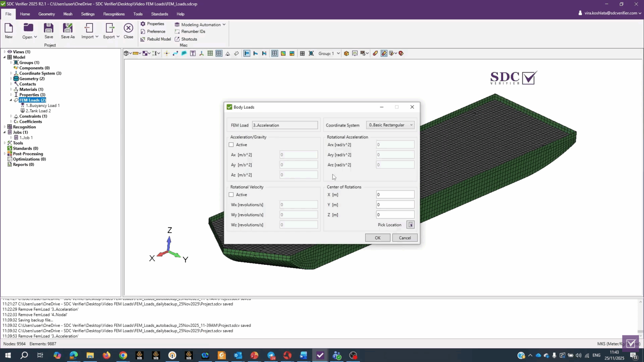This screenshot has width=644, height=362.
Task: Click the Chrome icon in taskbar
Action: click(x=123, y=355)
